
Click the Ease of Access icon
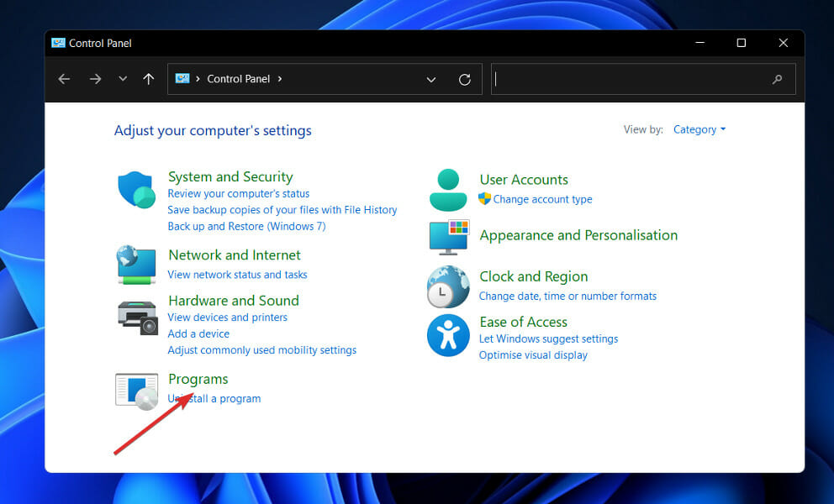[448, 335]
